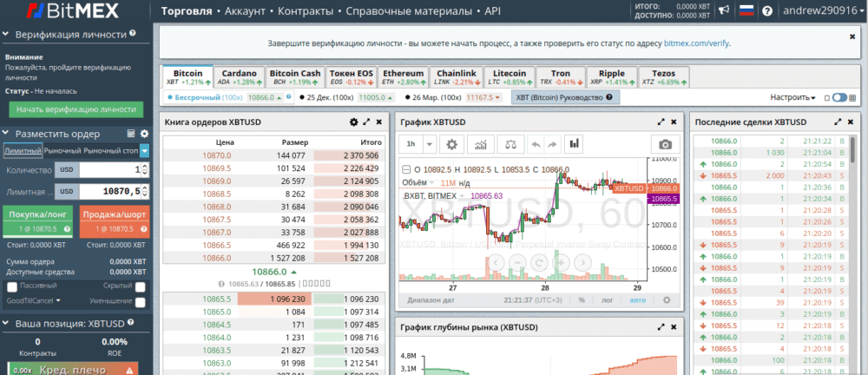This screenshot has height=375, width=868.
Task: Click the help question mark in header
Action: 768,11
